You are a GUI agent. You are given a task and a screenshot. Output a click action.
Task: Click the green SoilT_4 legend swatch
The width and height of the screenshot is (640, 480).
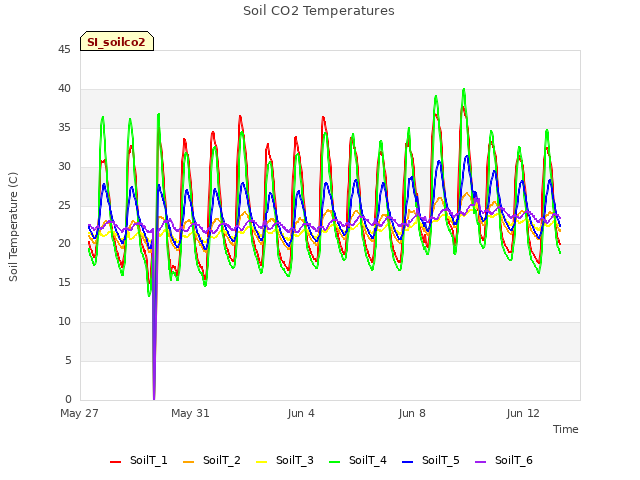click(335, 462)
